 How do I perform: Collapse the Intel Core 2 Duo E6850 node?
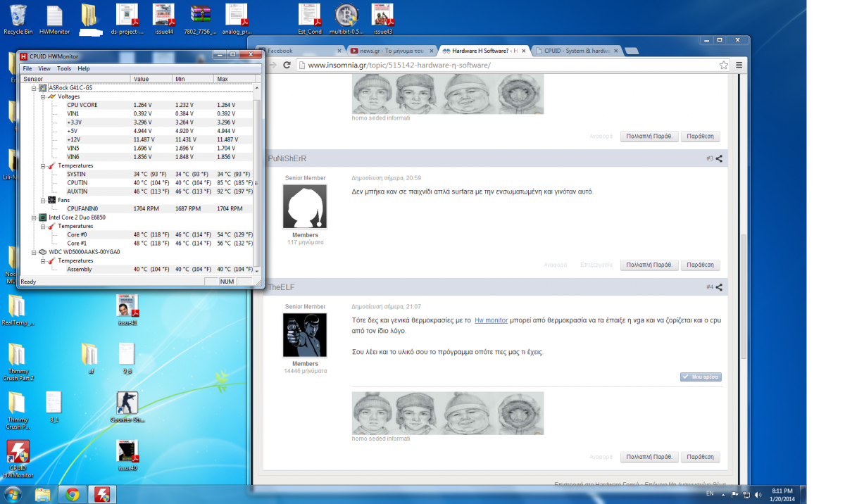tap(33, 218)
